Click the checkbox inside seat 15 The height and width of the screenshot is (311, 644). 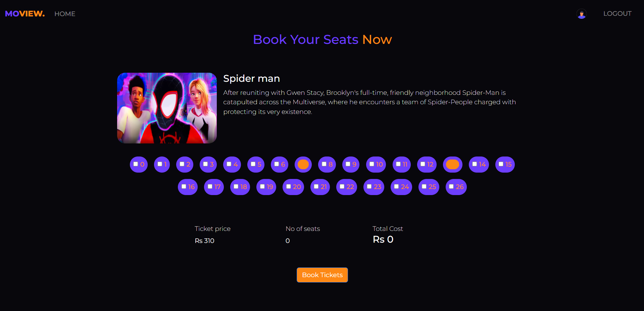tap(501, 164)
